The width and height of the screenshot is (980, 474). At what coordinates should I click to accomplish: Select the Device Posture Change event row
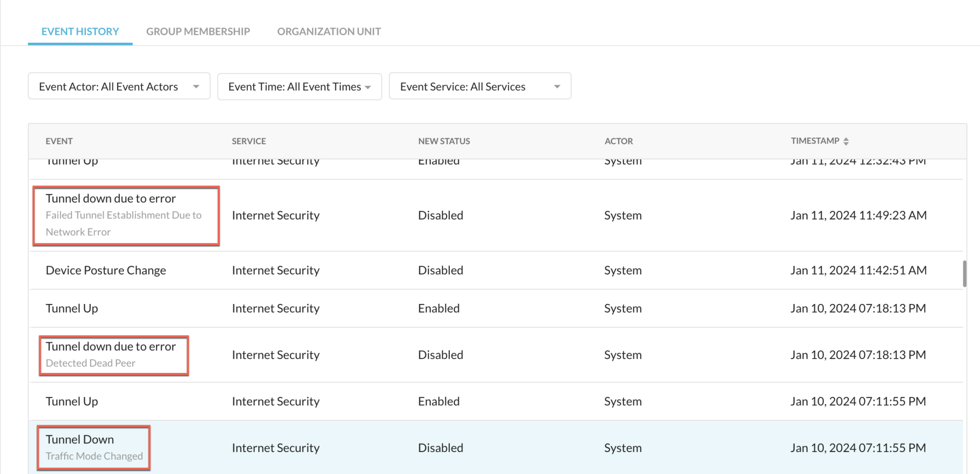click(x=106, y=270)
